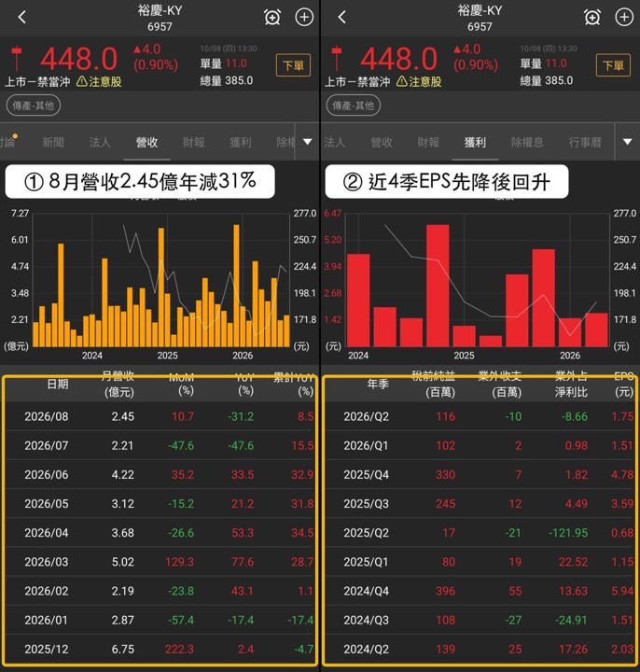This screenshot has width=640, height=672.
Task: Tap the tallest orange revenue bar
Action: click(x=236, y=286)
